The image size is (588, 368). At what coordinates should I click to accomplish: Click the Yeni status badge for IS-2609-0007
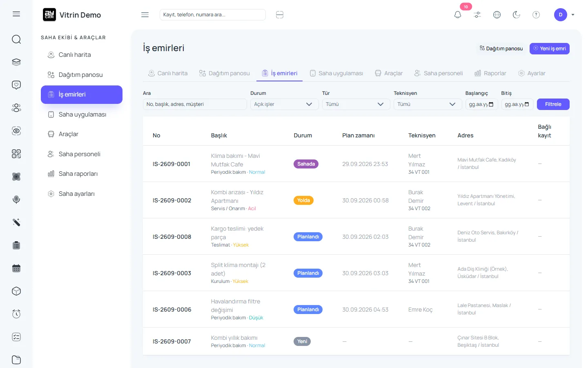[302, 341]
